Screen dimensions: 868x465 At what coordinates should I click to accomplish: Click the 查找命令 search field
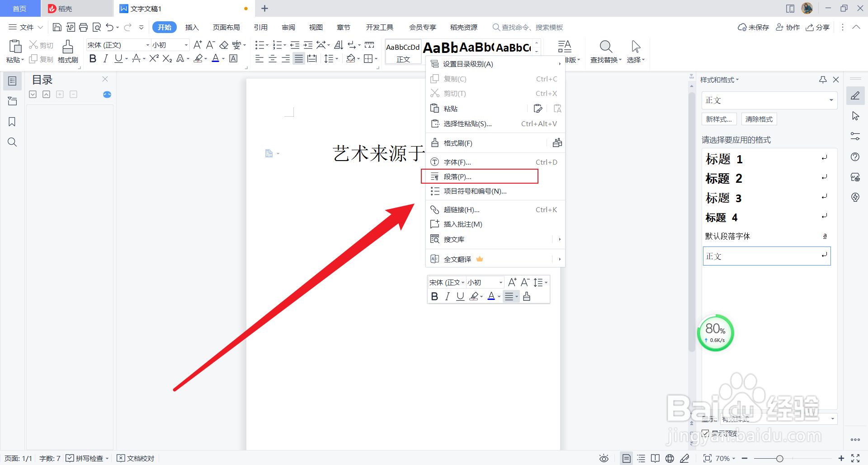tap(528, 27)
